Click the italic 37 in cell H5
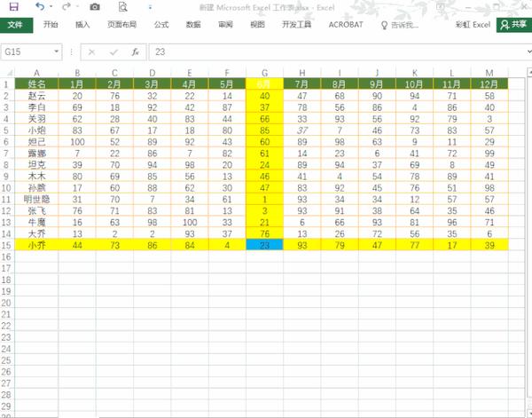 (x=302, y=130)
